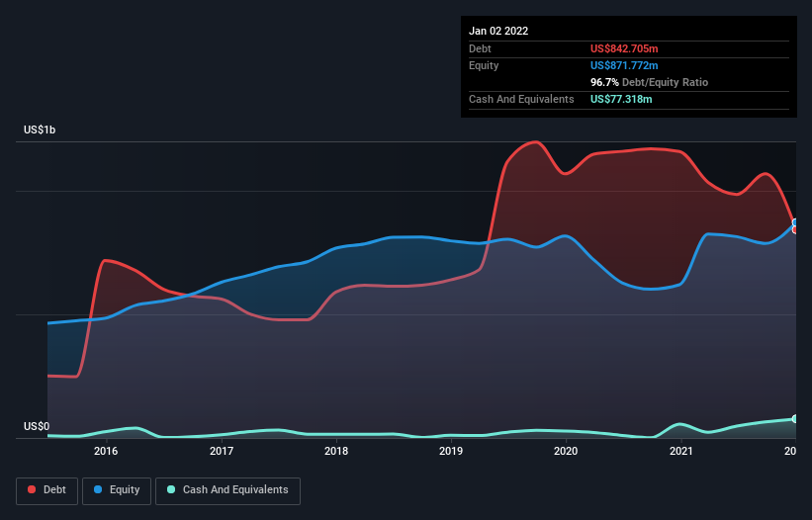812x520 pixels.
Task: Click the teal Cash endpoint marker
Action: pyautogui.click(x=795, y=418)
